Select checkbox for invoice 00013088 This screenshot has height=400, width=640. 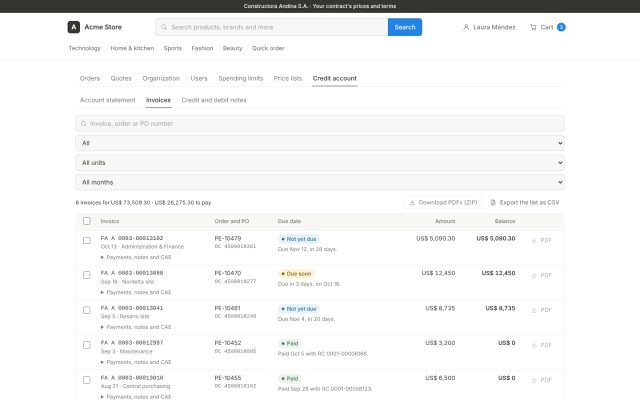click(87, 275)
